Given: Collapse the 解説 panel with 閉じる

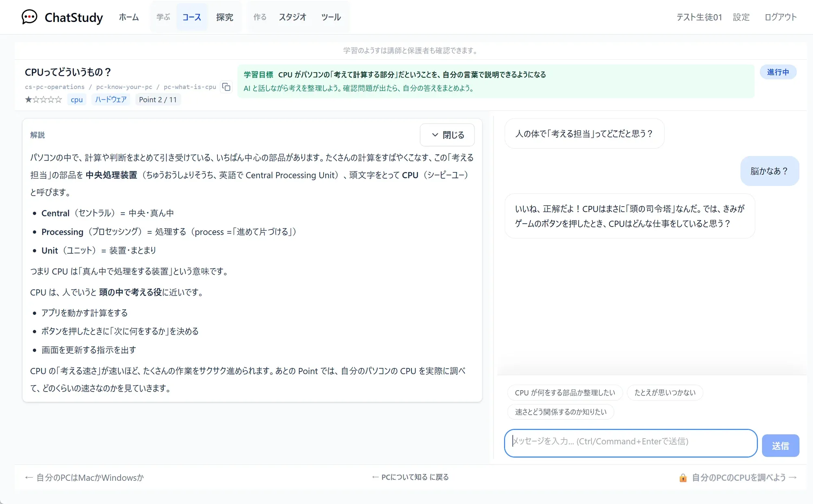Looking at the screenshot, I should coord(447,135).
